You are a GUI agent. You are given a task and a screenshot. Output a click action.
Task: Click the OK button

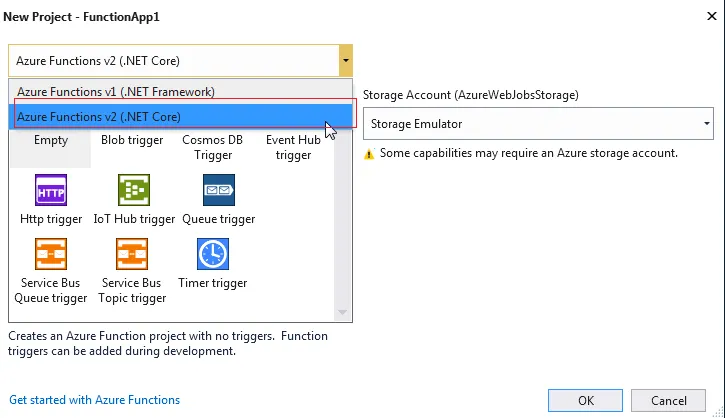[585, 400]
